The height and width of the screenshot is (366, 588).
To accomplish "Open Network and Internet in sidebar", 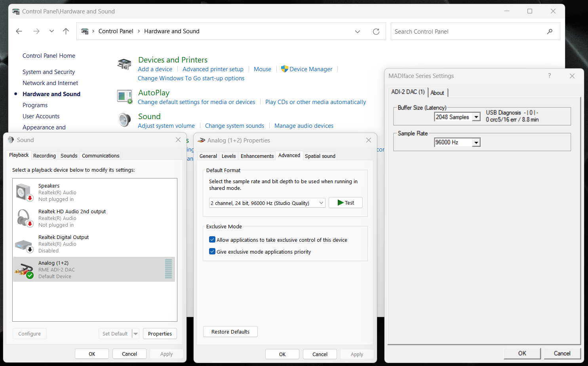I will pyautogui.click(x=50, y=83).
